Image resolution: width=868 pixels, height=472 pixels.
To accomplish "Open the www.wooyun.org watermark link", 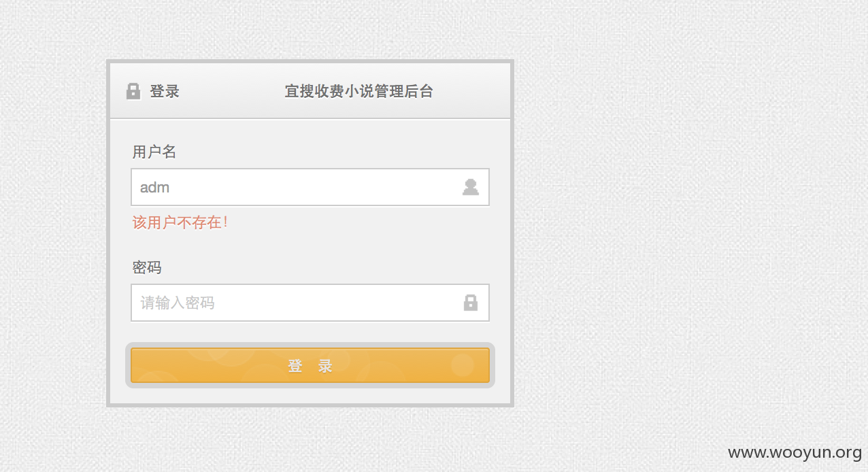I will 795,452.
